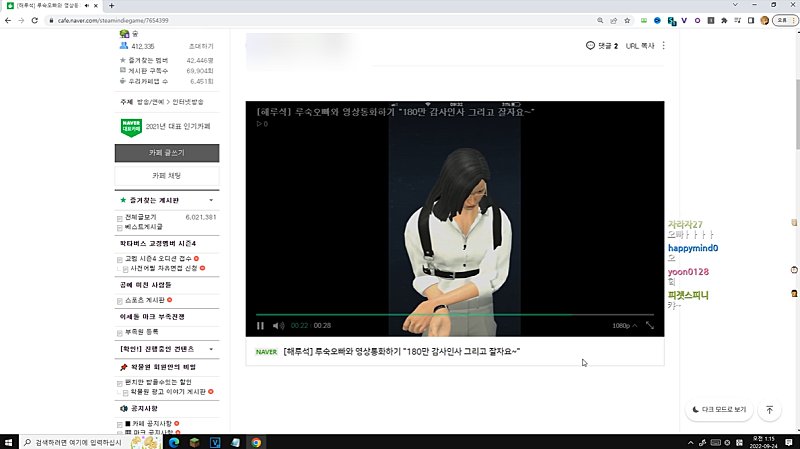The width and height of the screenshot is (800, 449).
Task: Click the address bar URL field
Action: [x=321, y=20]
